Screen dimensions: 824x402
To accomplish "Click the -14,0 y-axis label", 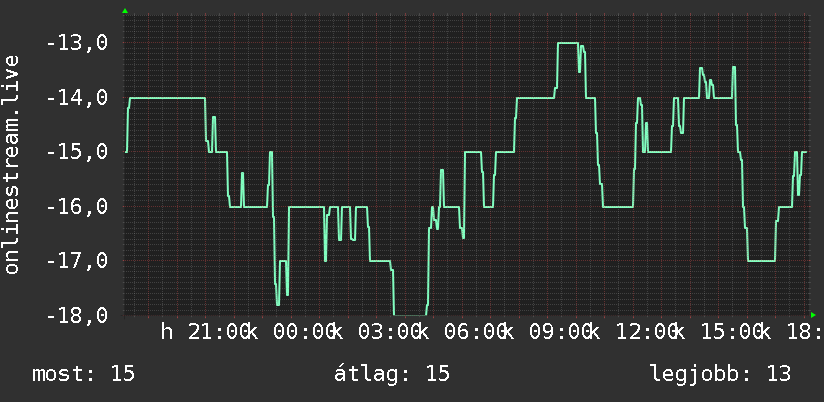I will pos(77,98).
